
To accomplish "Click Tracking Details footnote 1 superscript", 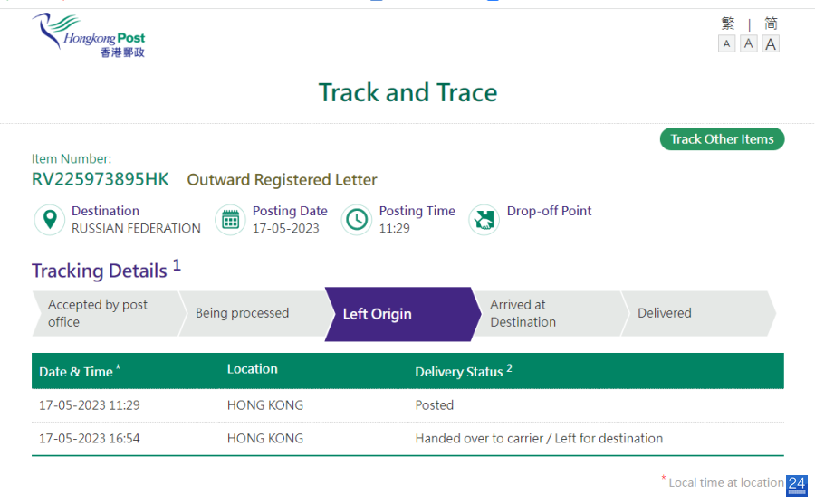I will tap(177, 265).
